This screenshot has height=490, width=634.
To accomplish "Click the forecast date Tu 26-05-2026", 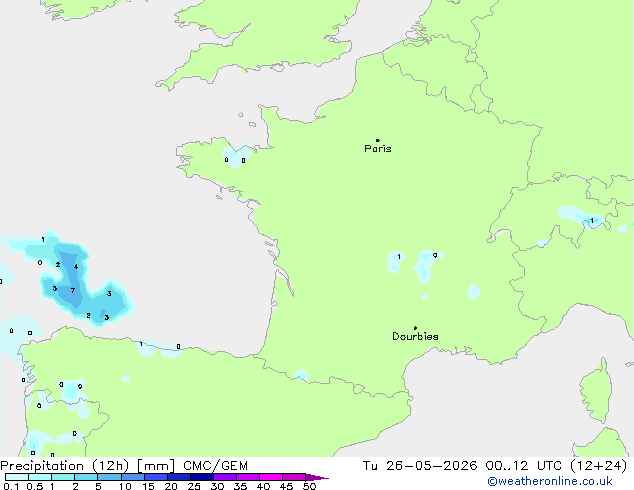I will [x=420, y=466].
